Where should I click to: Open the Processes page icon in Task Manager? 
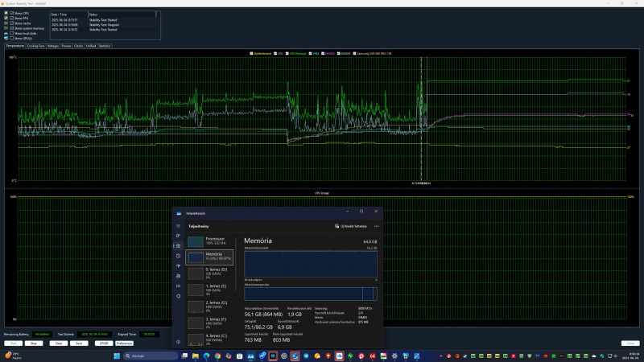pos(178,236)
